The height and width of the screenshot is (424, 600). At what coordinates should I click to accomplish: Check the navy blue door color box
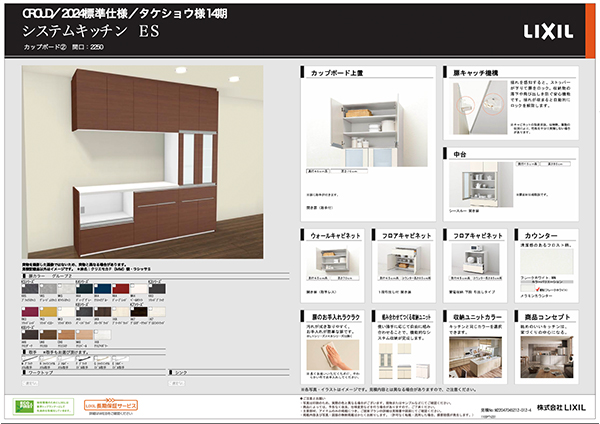click(x=96, y=285)
